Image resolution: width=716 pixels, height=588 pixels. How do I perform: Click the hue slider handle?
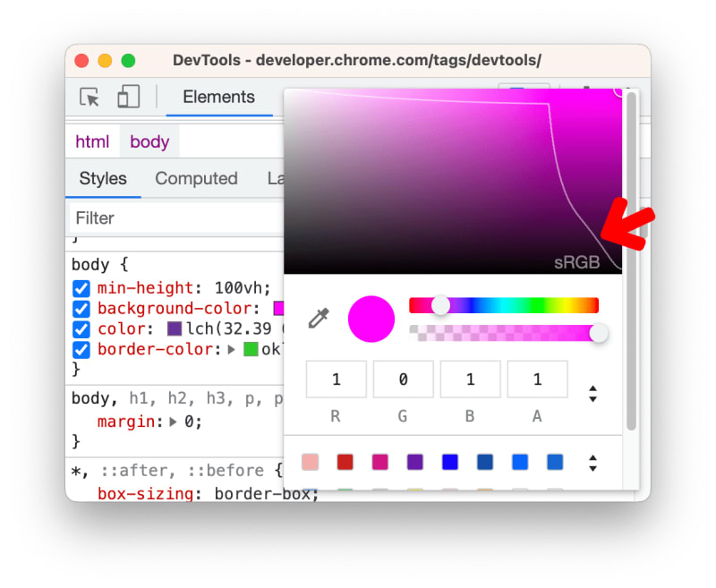coord(440,305)
